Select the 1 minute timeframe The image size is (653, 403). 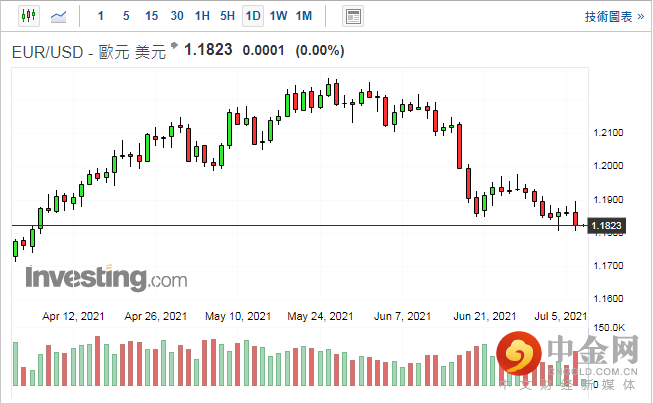[x=100, y=16]
